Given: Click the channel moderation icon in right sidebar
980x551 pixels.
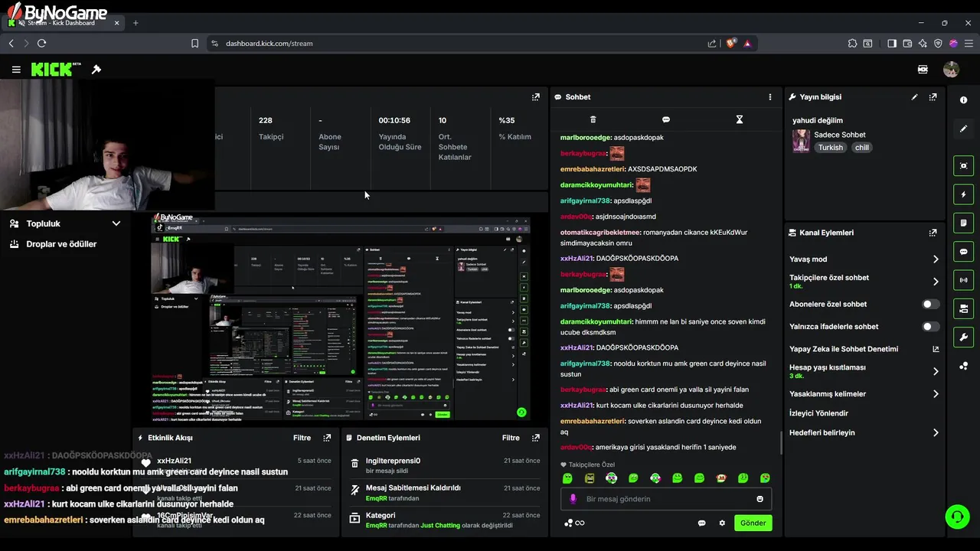Looking at the screenshot, I should point(964,308).
